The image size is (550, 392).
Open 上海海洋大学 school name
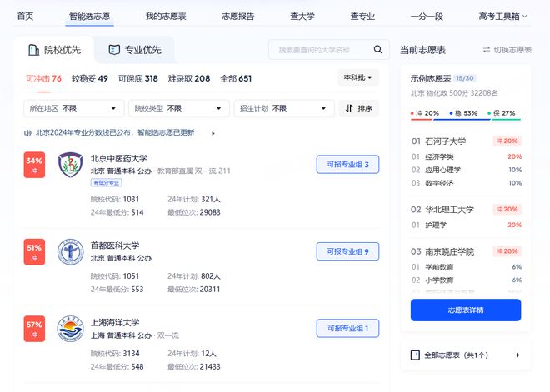[x=115, y=323]
